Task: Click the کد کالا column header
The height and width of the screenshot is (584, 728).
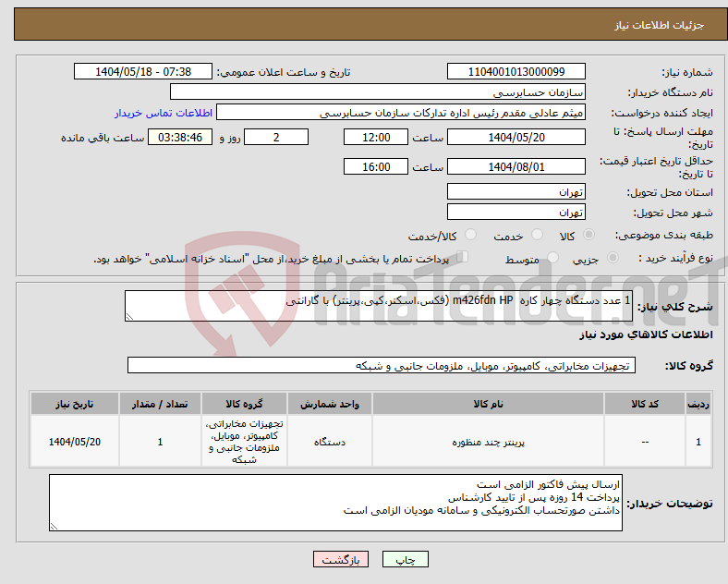Action: tap(645, 404)
